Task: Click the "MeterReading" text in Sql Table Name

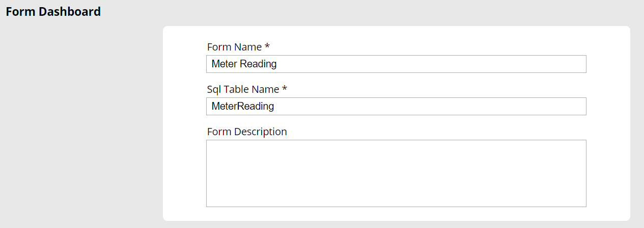Action: click(243, 107)
